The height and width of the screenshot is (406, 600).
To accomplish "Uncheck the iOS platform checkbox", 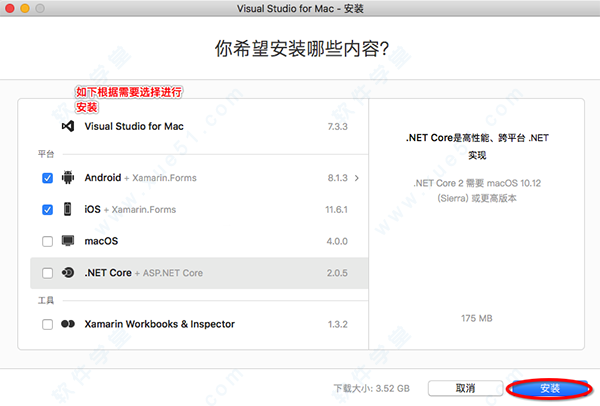I will point(47,210).
